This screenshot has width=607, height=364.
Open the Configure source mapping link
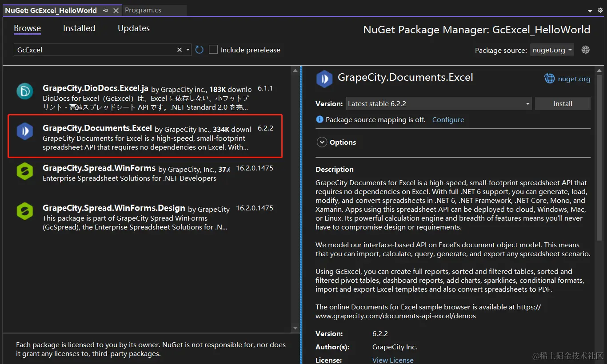coord(448,119)
